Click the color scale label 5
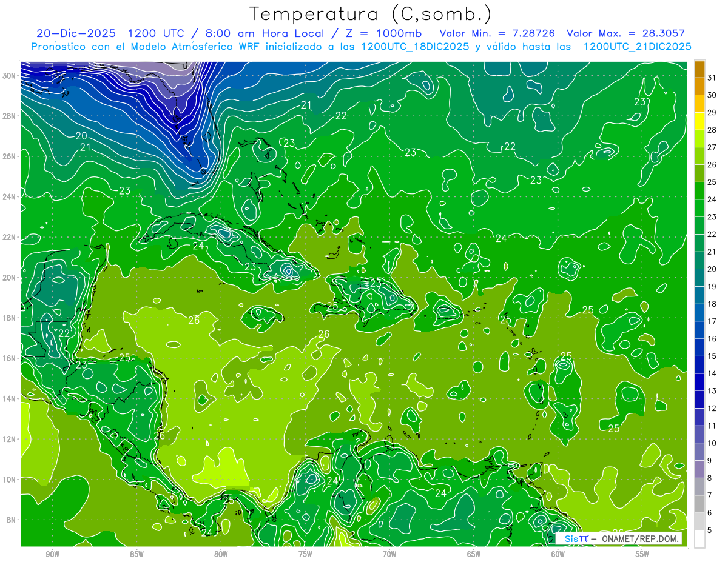Screen dimensions: 728x562 tap(709, 531)
